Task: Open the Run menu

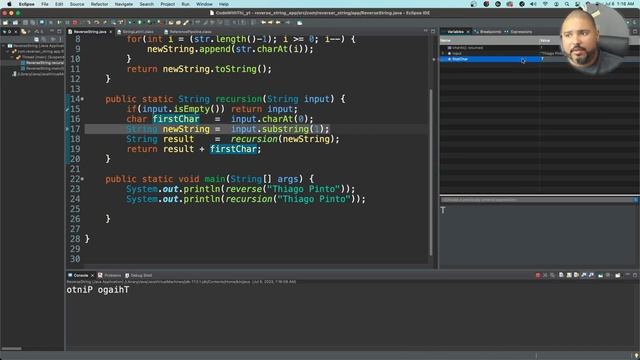Action: pyautogui.click(x=185, y=4)
